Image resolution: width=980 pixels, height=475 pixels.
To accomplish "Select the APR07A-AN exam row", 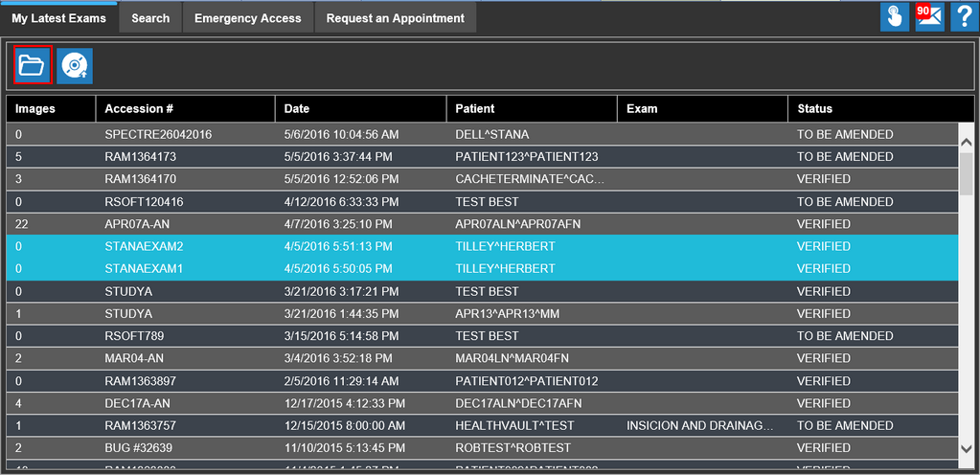I will click(x=138, y=224).
